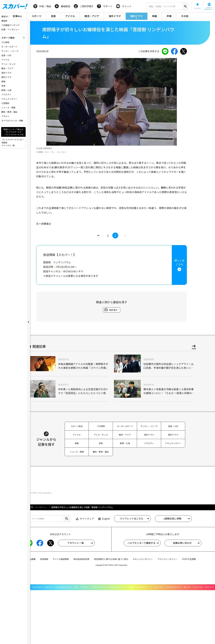This screenshot has width=215, height=644.
Task: Click the SKY PerfecTV logo
Action: (15, 6)
